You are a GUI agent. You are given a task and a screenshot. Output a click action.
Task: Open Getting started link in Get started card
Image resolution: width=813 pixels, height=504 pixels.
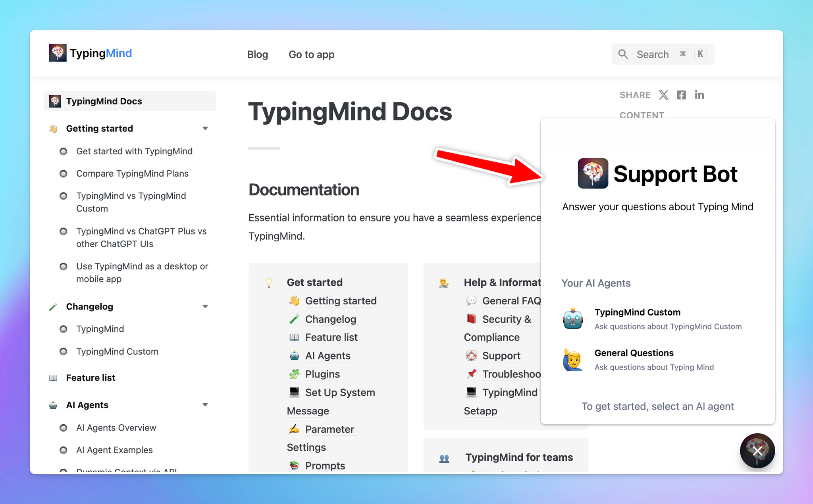(341, 301)
